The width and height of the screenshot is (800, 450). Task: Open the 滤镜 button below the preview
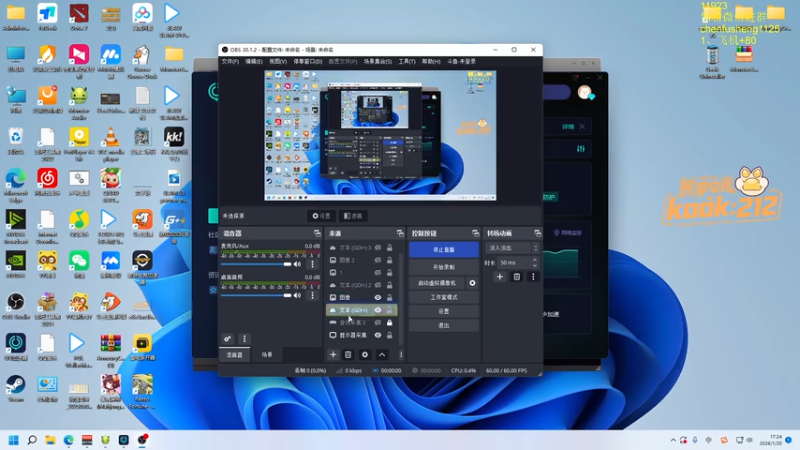point(353,216)
